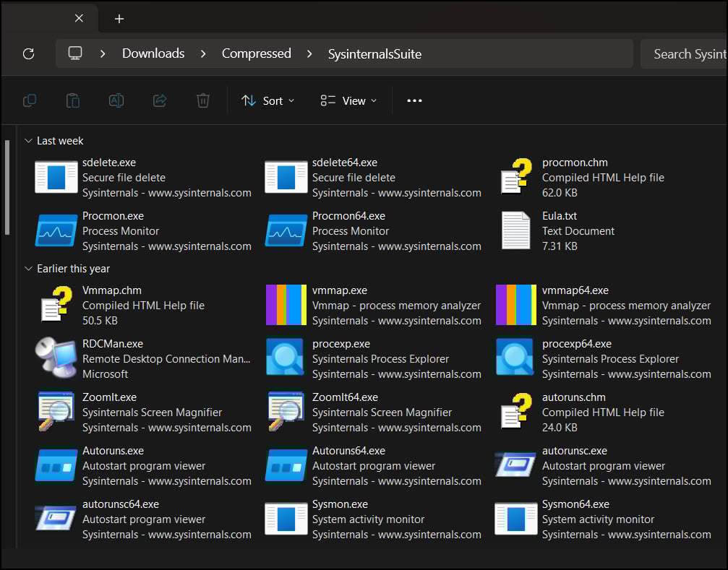
Task: Click the Sysmon64.exe icon
Action: [x=516, y=519]
